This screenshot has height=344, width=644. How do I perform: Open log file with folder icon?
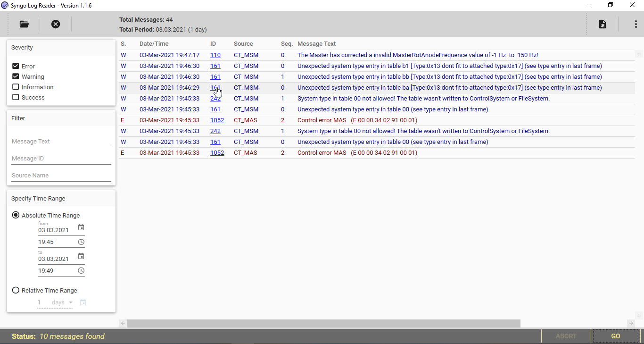(x=24, y=24)
